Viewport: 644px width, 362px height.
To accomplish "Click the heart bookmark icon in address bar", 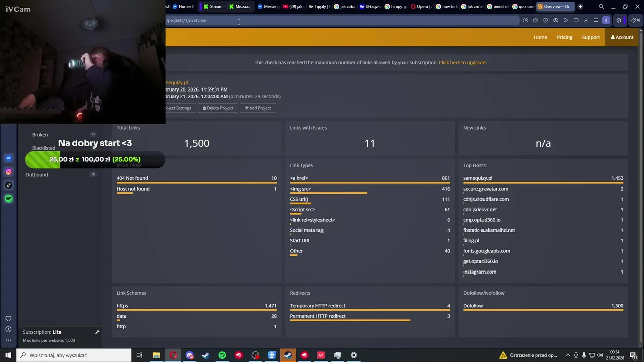I will pyautogui.click(x=576, y=20).
